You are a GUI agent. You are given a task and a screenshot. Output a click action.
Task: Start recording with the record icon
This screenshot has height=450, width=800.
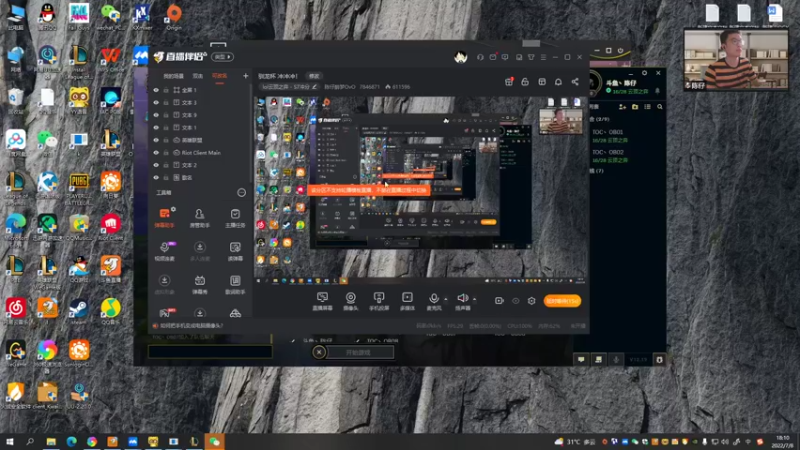(x=499, y=301)
